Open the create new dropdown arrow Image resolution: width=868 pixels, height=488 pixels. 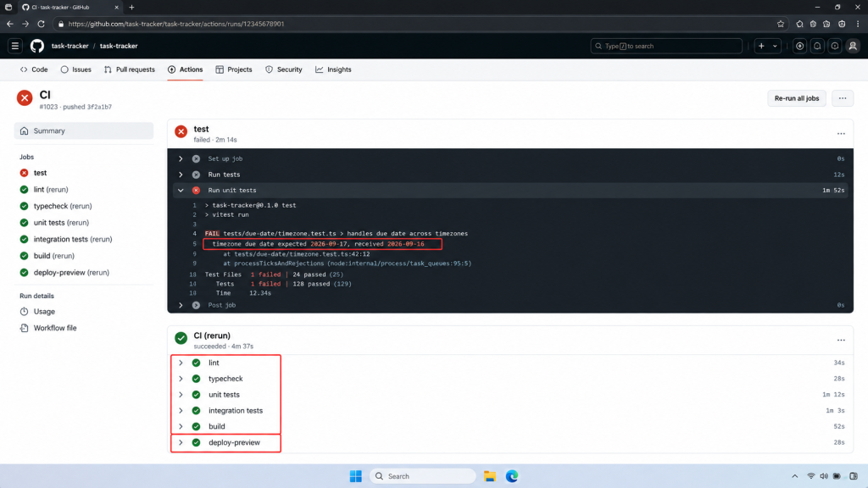click(x=775, y=46)
